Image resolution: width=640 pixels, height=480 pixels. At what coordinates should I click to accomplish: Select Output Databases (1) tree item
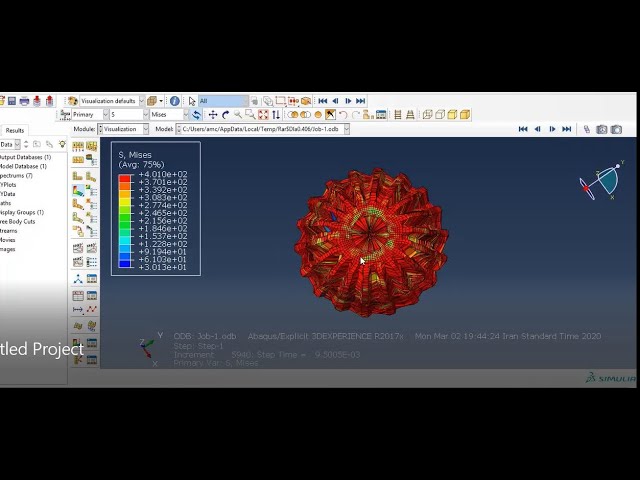(25, 157)
